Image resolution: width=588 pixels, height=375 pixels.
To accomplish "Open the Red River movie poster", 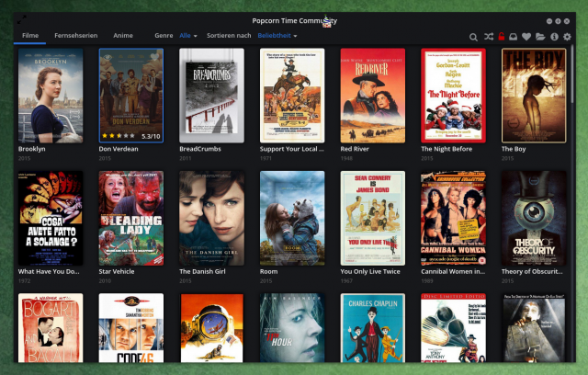I will [373, 96].
